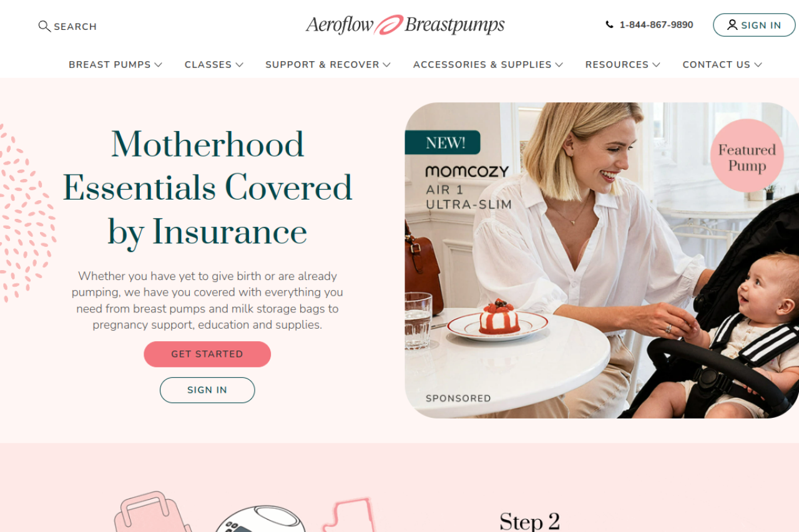Screen dimensions: 799x532
Task: Expand the Support & Recover chevron
Action: point(387,65)
